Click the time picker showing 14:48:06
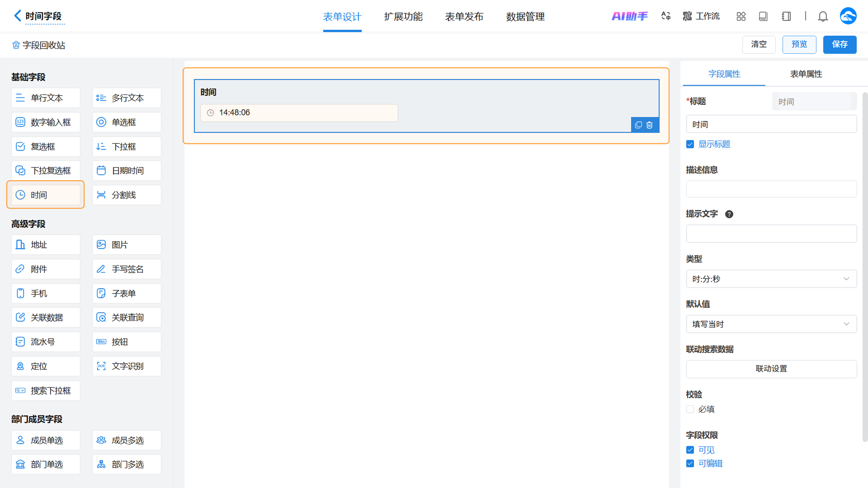Image resolution: width=868 pixels, height=488 pixels. (x=299, y=113)
